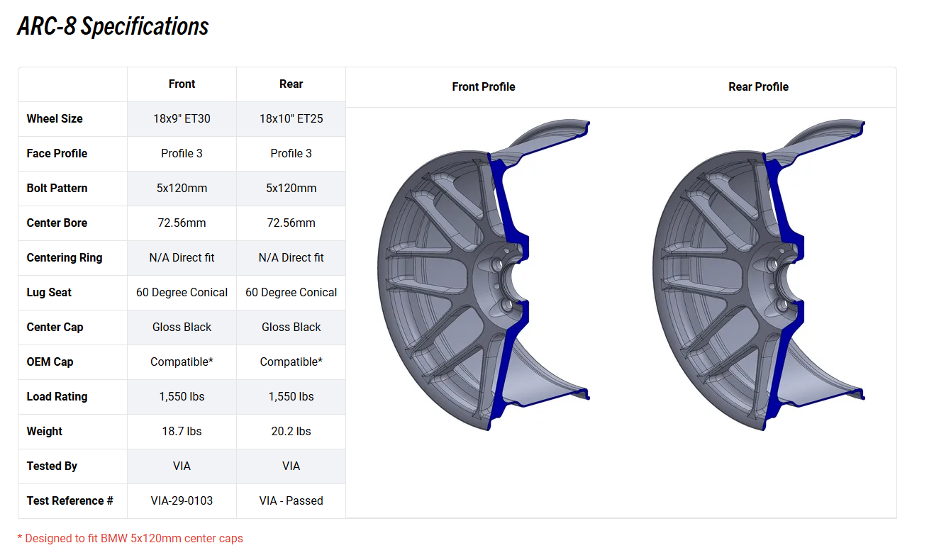Click the Weight row label
This screenshot has width=951, height=560.
[x=45, y=431]
